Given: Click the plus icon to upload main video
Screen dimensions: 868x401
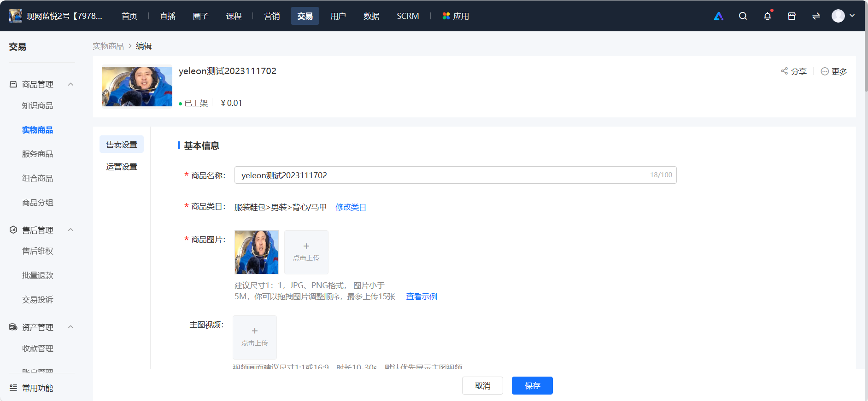Looking at the screenshot, I should pyautogui.click(x=255, y=331).
